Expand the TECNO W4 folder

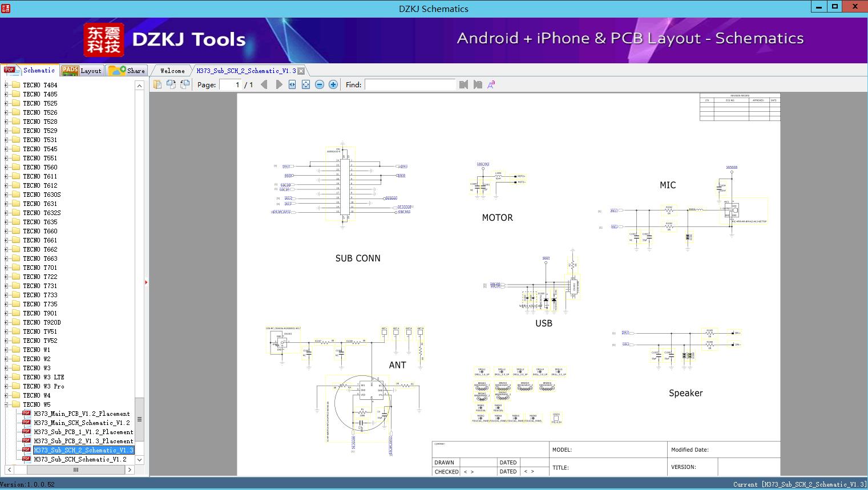pos(6,395)
